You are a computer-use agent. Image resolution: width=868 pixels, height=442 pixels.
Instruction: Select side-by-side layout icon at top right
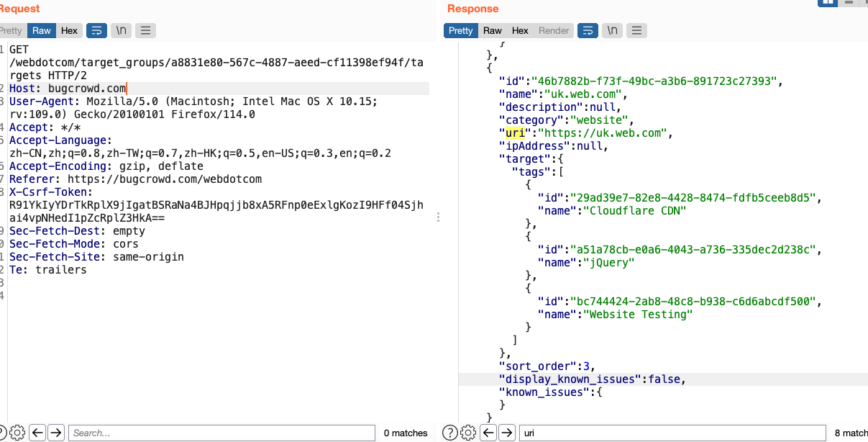click(x=827, y=2)
